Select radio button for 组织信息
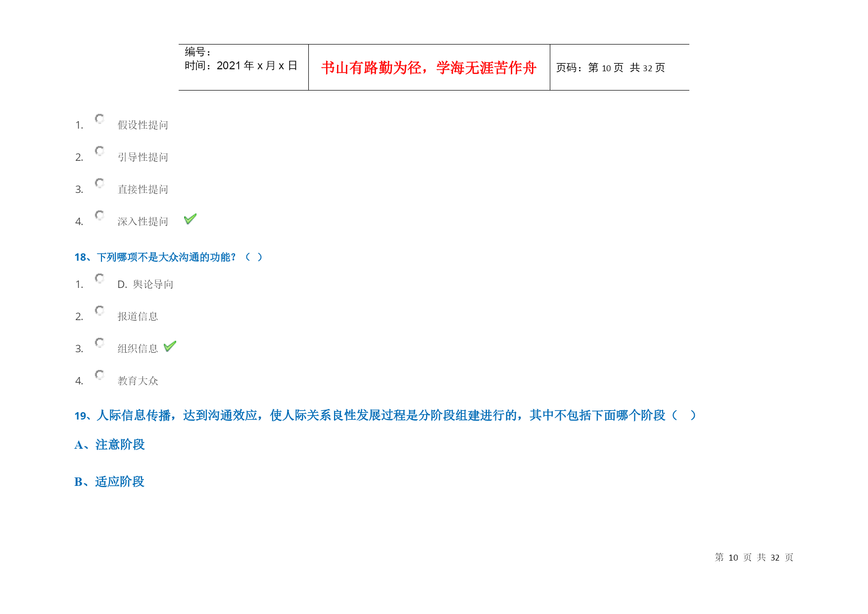Image resolution: width=868 pixels, height=614 pixels. click(x=99, y=342)
